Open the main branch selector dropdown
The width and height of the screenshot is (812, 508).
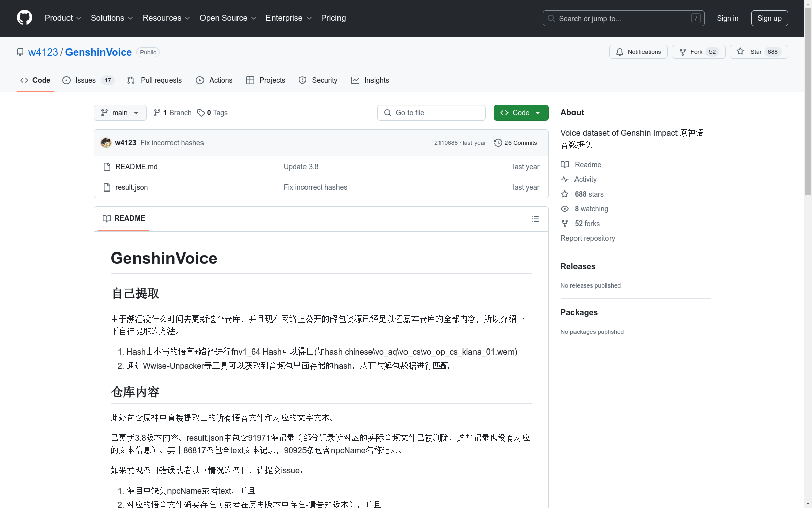[x=120, y=113]
